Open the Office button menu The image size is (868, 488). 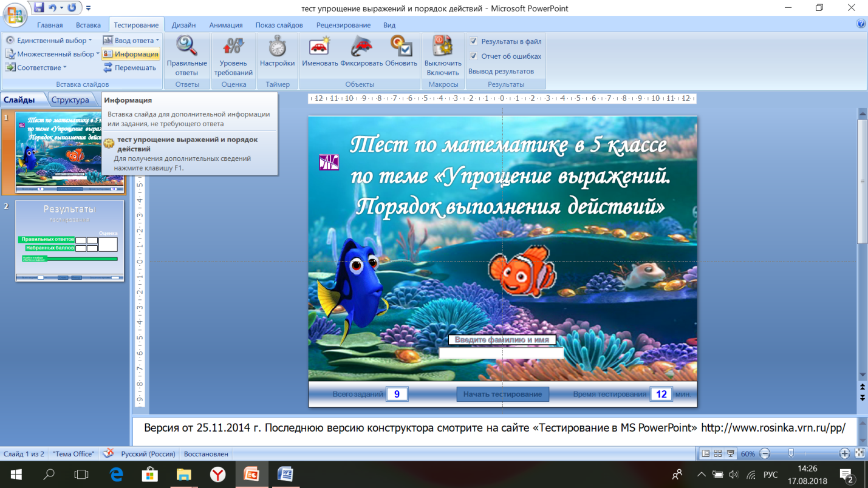[15, 14]
